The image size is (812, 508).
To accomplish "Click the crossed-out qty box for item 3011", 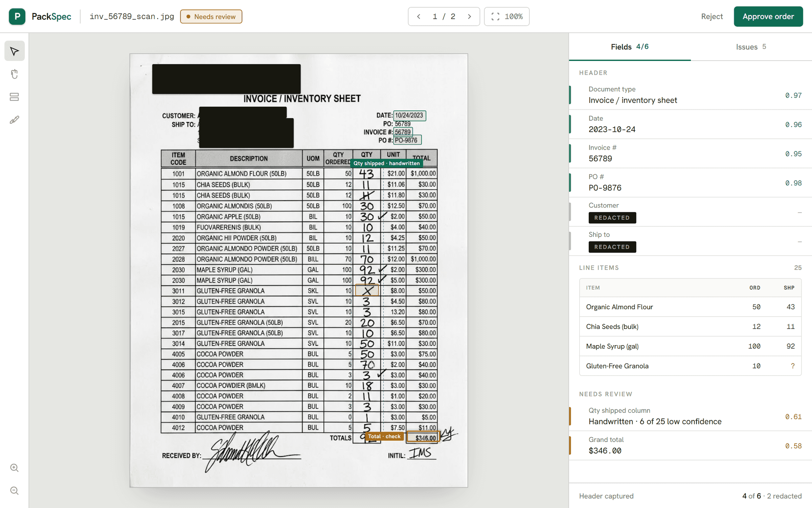I will (367, 291).
